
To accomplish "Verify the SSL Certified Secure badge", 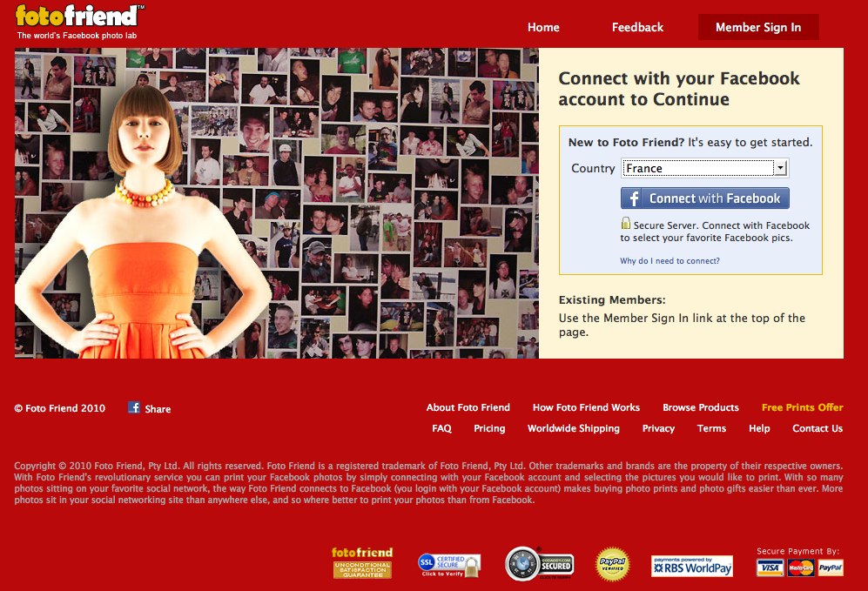I will click(x=449, y=566).
